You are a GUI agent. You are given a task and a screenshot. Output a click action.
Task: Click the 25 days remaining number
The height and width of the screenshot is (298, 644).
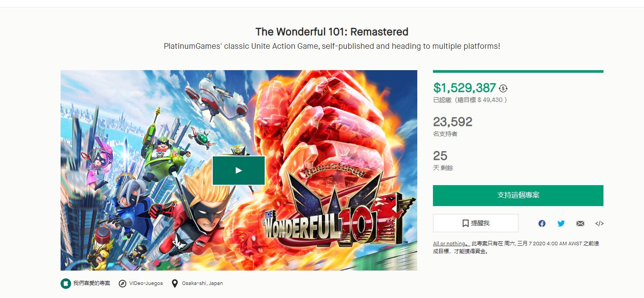point(440,156)
